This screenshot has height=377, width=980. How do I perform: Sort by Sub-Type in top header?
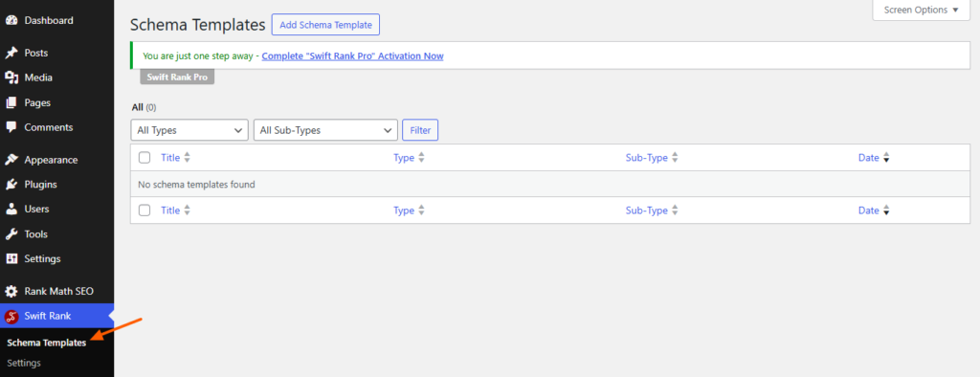(x=647, y=158)
